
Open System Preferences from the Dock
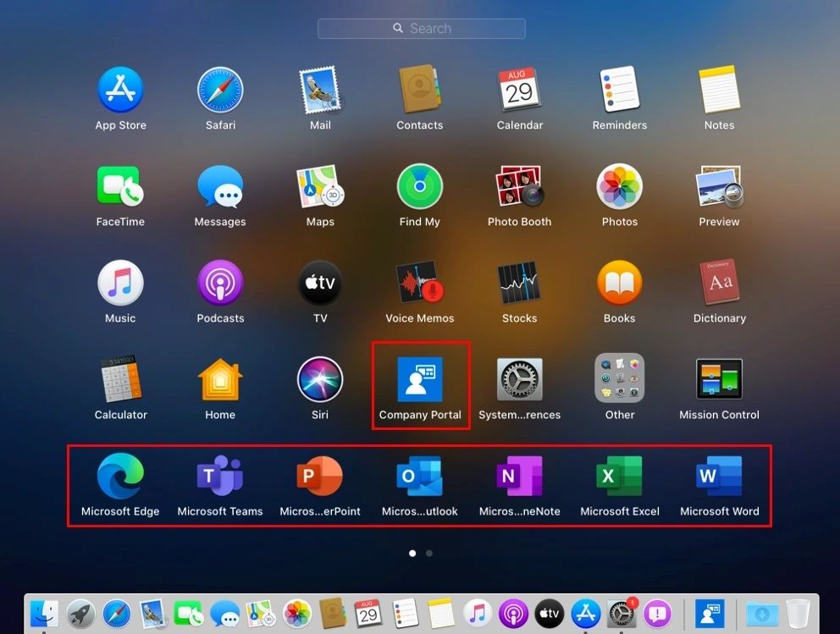622,614
